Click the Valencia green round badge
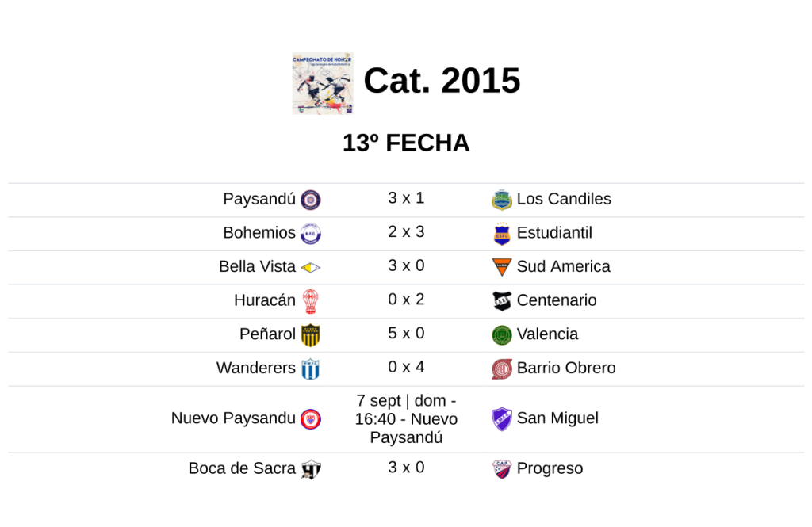This screenshot has width=812, height=527. coord(502,335)
